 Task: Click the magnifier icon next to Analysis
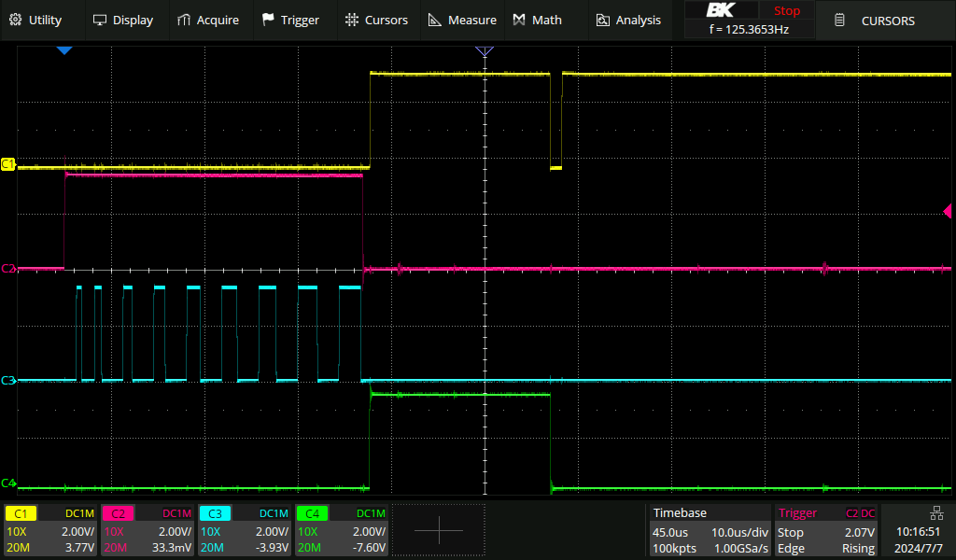tap(603, 21)
